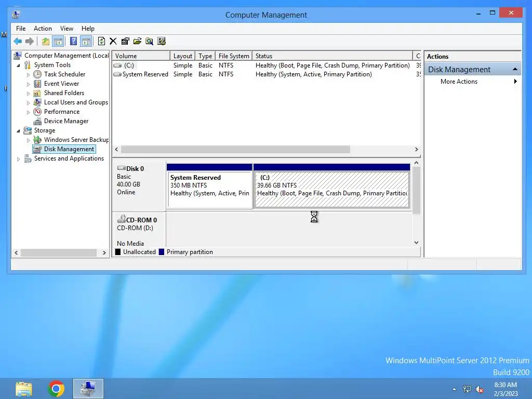Select Disk Management in the tree
The width and height of the screenshot is (532, 399).
pyautogui.click(x=64, y=149)
